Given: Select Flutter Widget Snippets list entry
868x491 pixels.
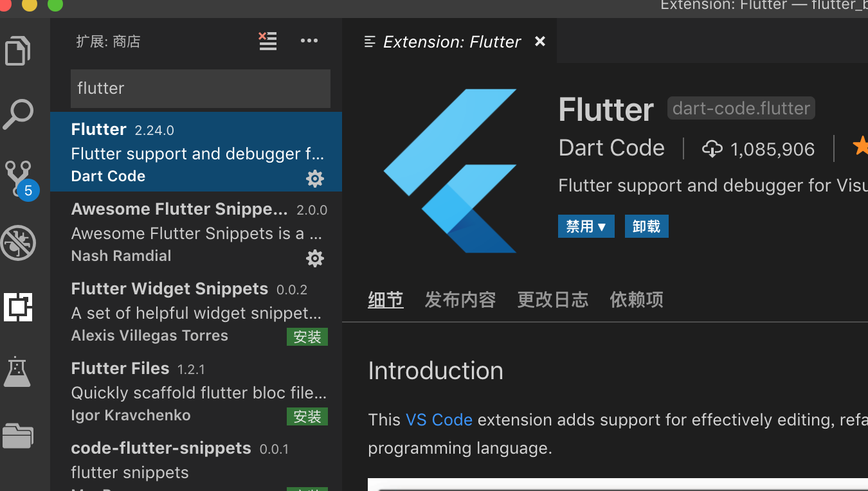Looking at the screenshot, I should point(196,311).
